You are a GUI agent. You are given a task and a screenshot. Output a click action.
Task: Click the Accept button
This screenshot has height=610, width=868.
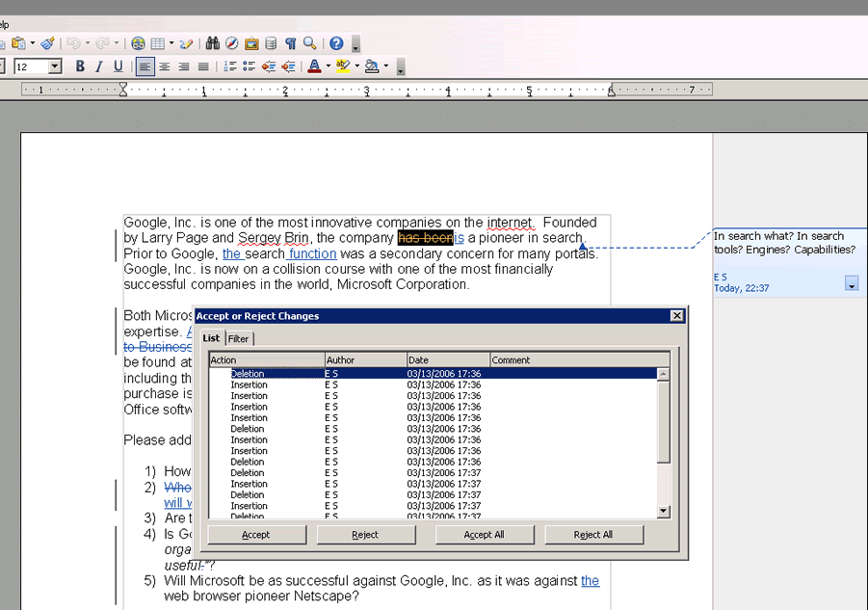[256, 535]
